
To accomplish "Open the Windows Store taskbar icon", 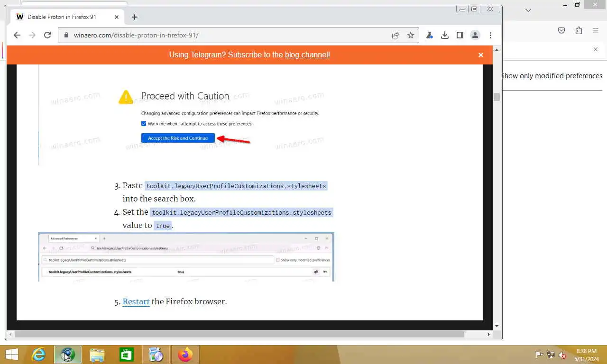I will (127, 355).
